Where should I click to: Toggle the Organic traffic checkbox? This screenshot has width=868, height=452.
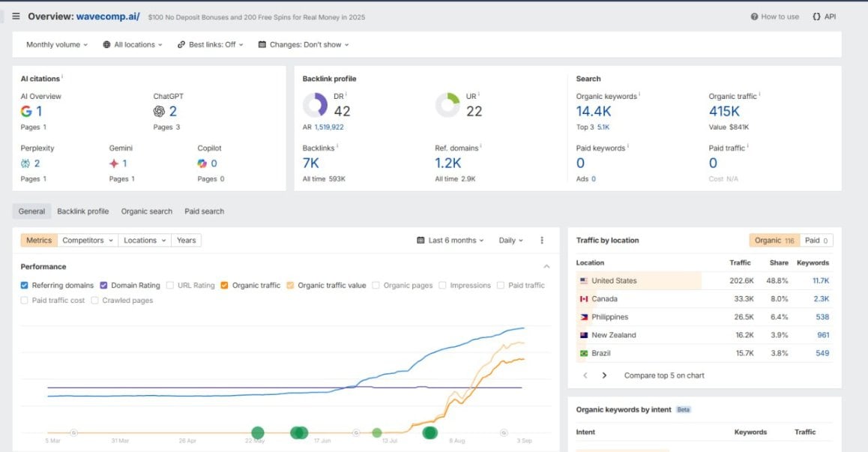(x=224, y=286)
